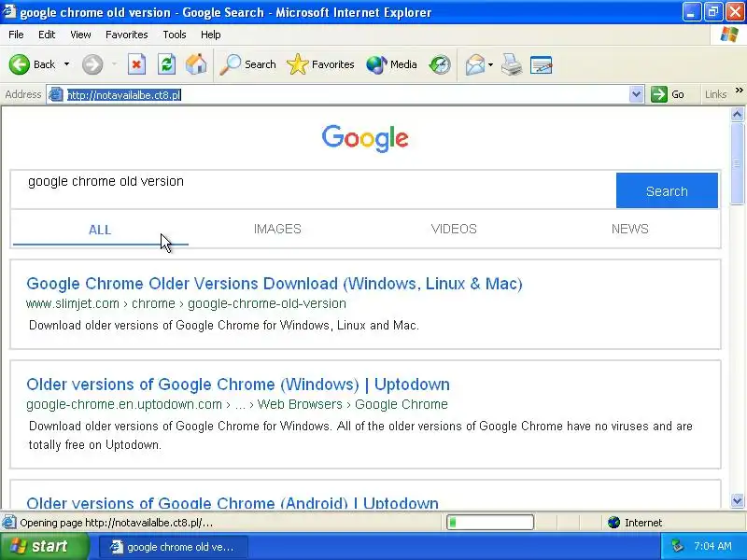Select the ALL results tab

click(100, 230)
